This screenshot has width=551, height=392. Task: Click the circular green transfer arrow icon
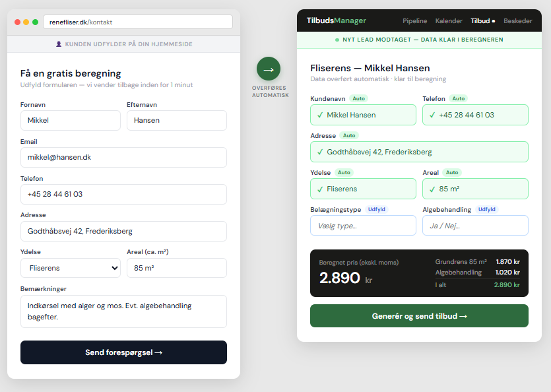click(x=267, y=69)
